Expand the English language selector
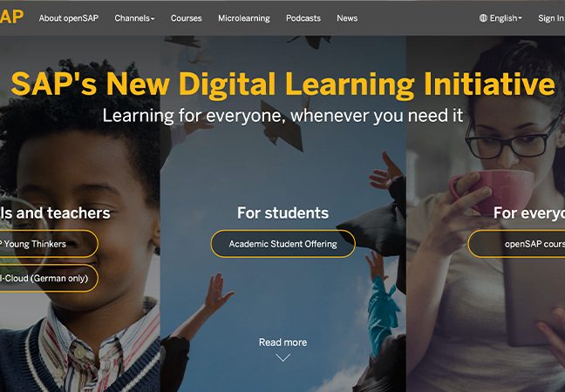The height and width of the screenshot is (392, 565). 500,18
